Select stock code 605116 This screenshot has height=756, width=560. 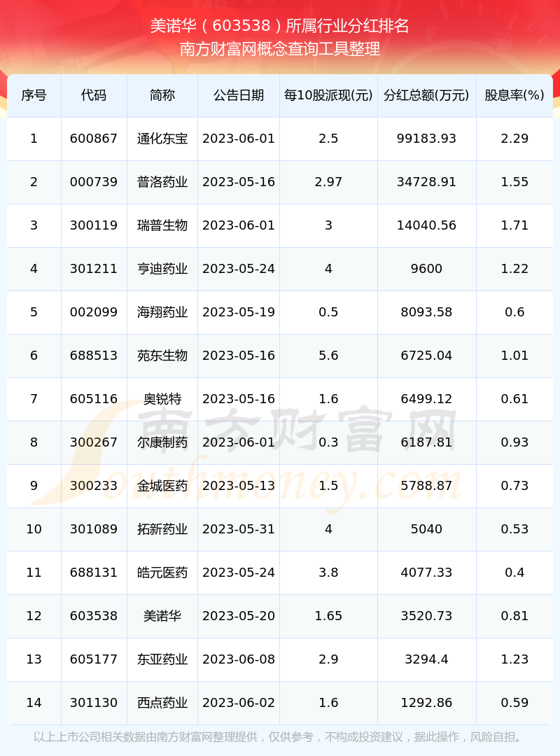94,399
